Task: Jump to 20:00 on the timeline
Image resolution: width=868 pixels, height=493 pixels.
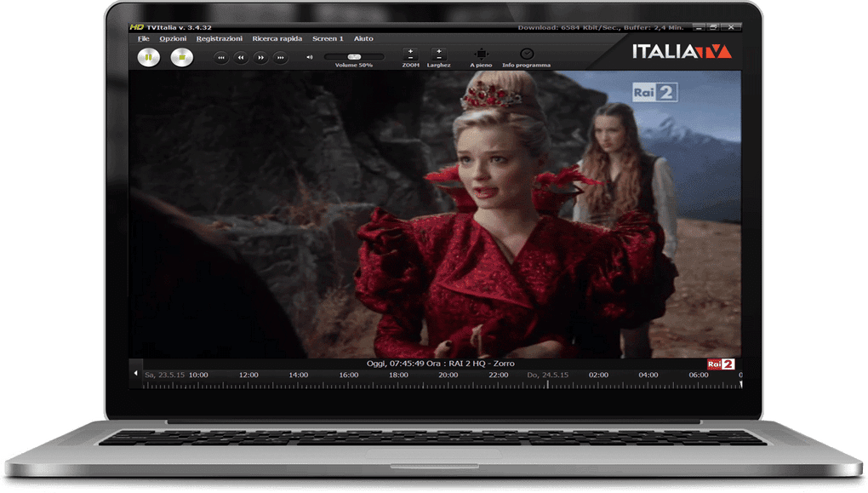Action: coord(448,375)
